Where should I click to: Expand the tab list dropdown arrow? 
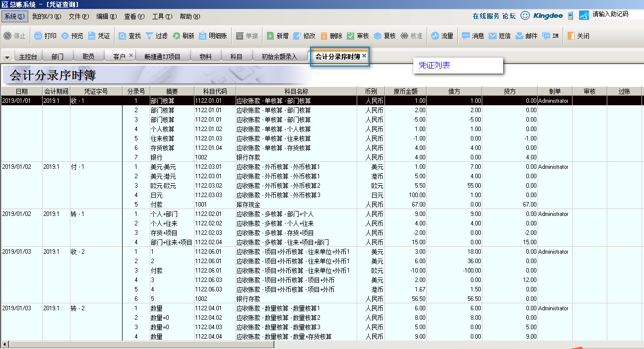pyautogui.click(x=7, y=57)
